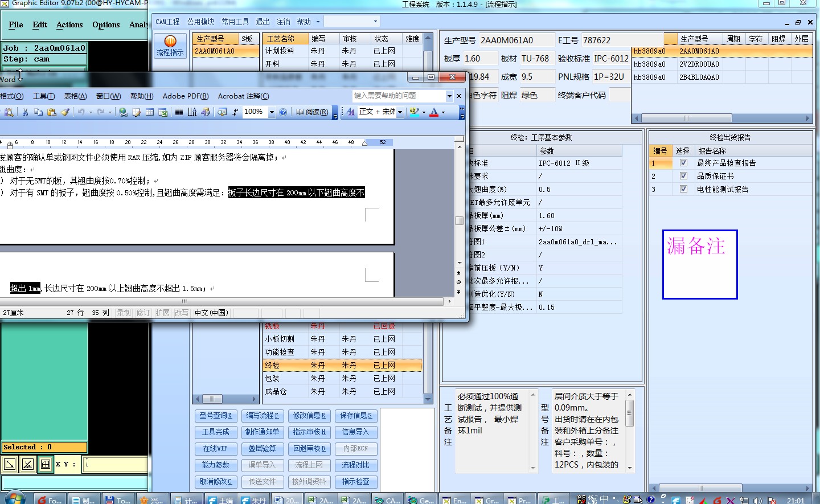Click the Insert Table icon in Word

150,112
